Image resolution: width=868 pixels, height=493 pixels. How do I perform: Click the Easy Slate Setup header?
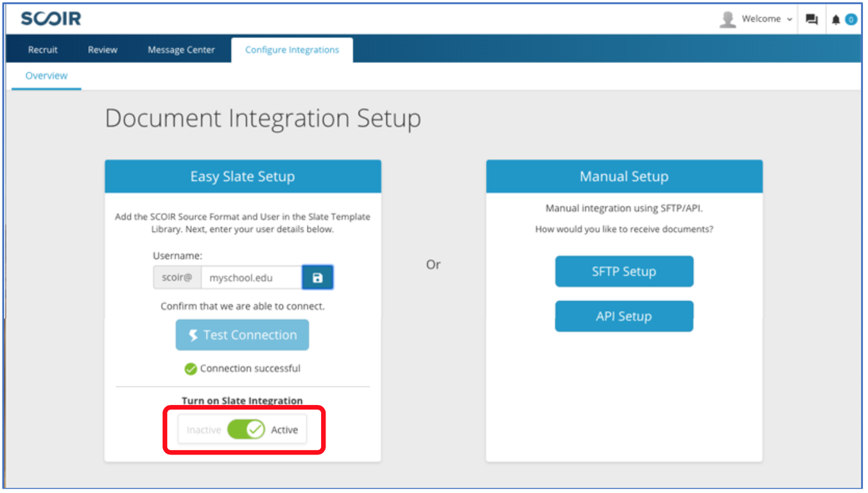[243, 177]
